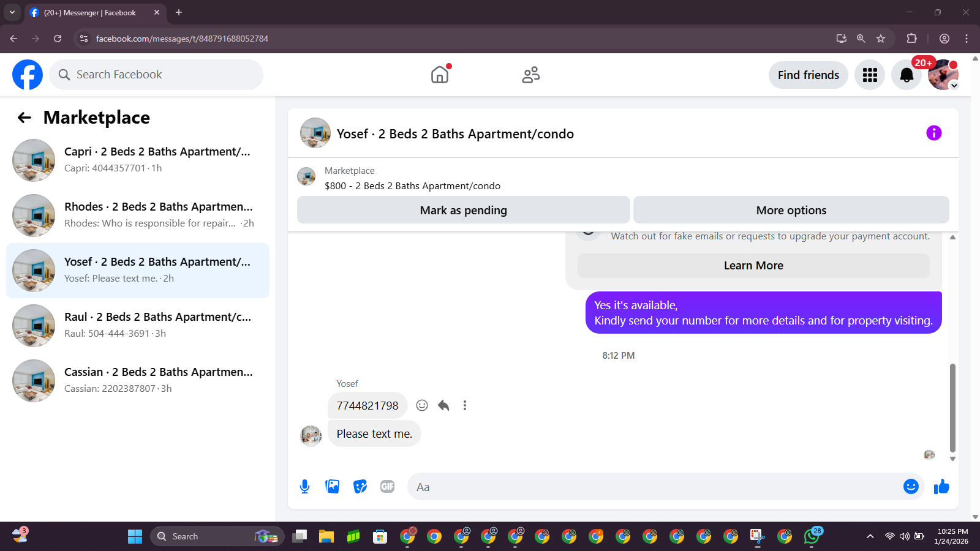Choose a GIF icon
This screenshot has height=551, width=980.
[x=387, y=487]
